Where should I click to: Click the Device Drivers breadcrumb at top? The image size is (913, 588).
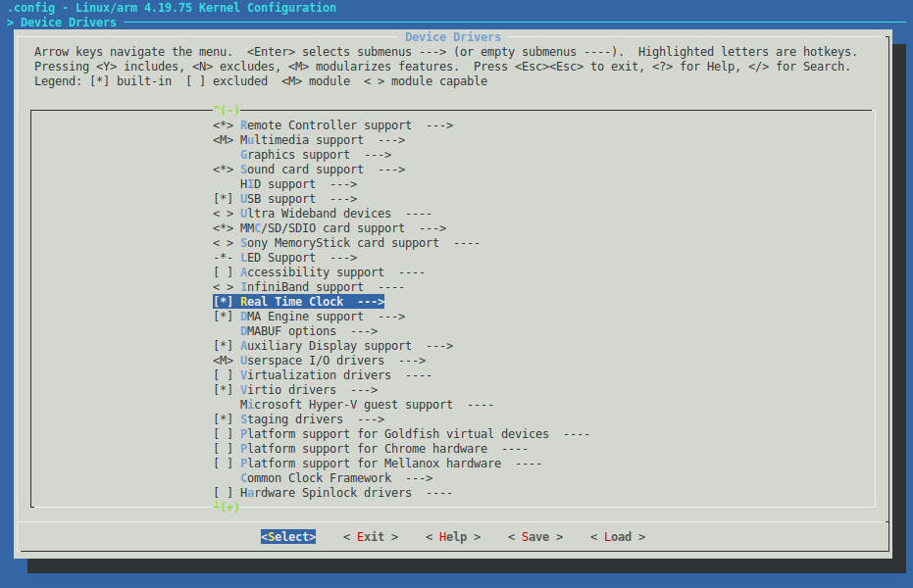(68, 23)
